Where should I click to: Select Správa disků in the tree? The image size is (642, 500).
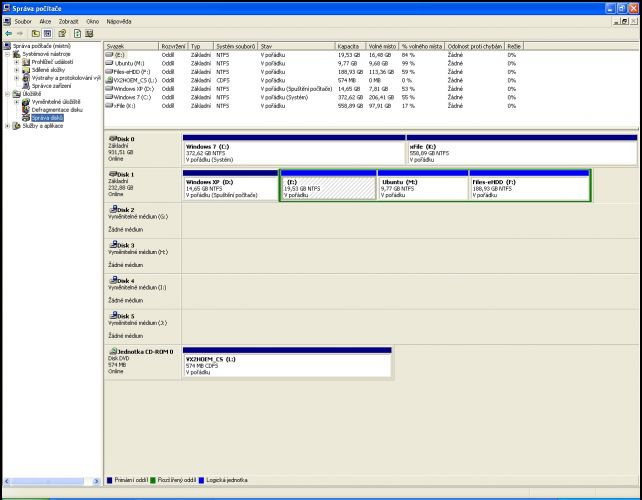pos(47,118)
